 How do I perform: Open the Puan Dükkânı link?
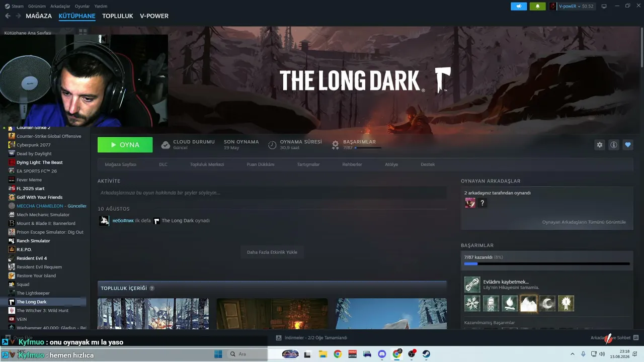pyautogui.click(x=260, y=164)
